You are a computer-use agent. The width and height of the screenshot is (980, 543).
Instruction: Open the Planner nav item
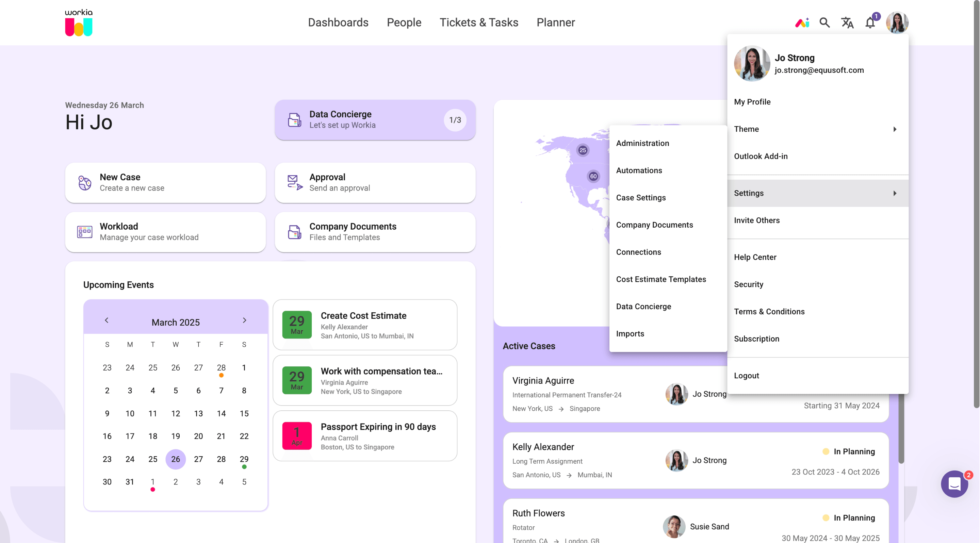[555, 22]
